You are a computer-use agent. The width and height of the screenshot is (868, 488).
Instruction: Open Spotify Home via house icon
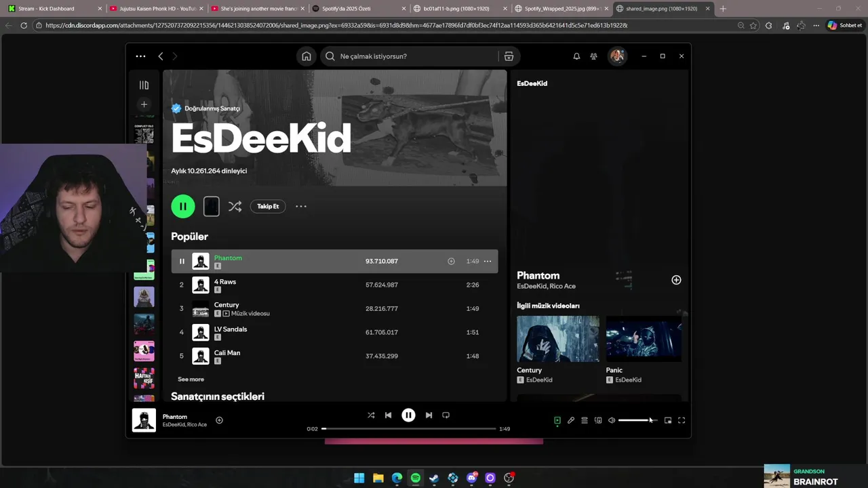coord(307,56)
